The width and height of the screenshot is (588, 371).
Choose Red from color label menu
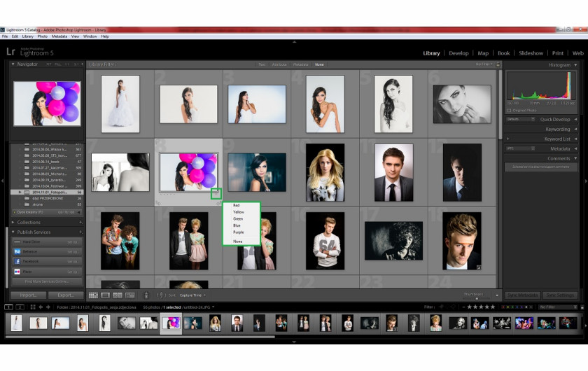point(241,205)
